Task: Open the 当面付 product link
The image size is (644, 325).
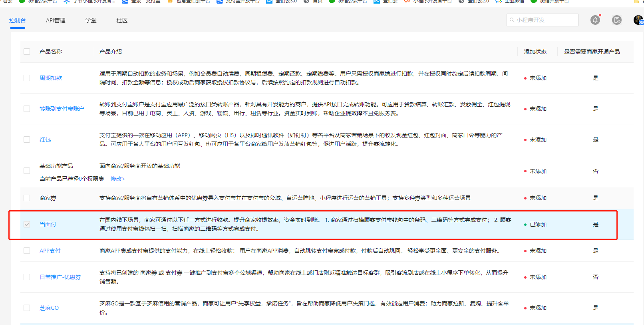Action: 48,224
